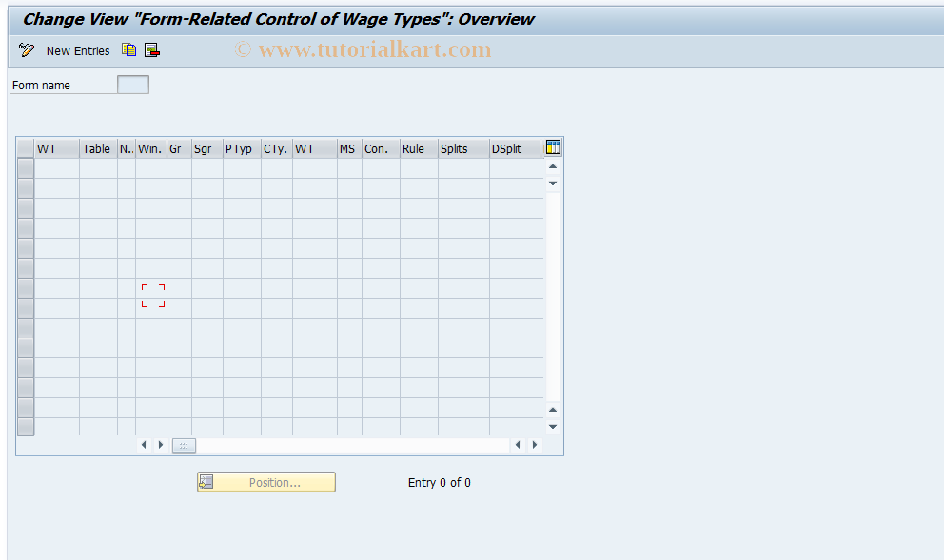This screenshot has height=560, width=944.
Task: Click the icon on the Position button
Action: (206, 482)
